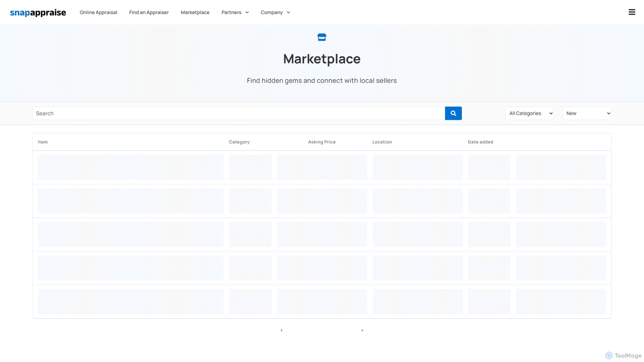Go to Find an Appraiser
Viewport: 644px width, 362px height.
149,12
